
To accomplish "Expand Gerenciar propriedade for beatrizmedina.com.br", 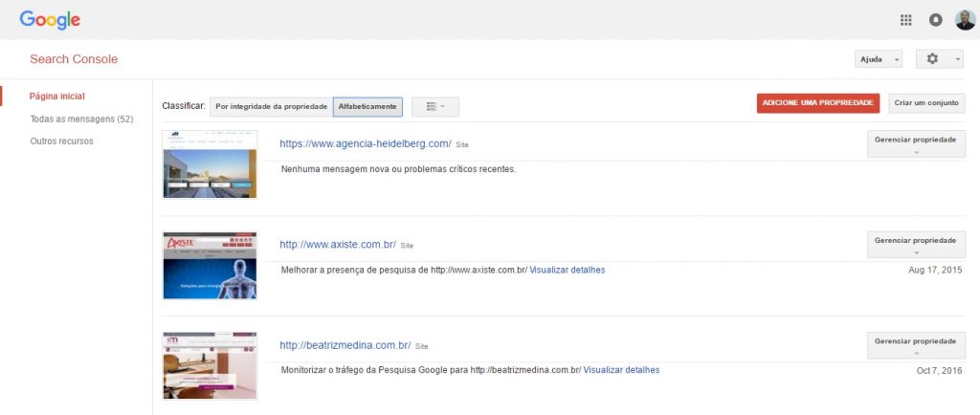I will [x=916, y=345].
